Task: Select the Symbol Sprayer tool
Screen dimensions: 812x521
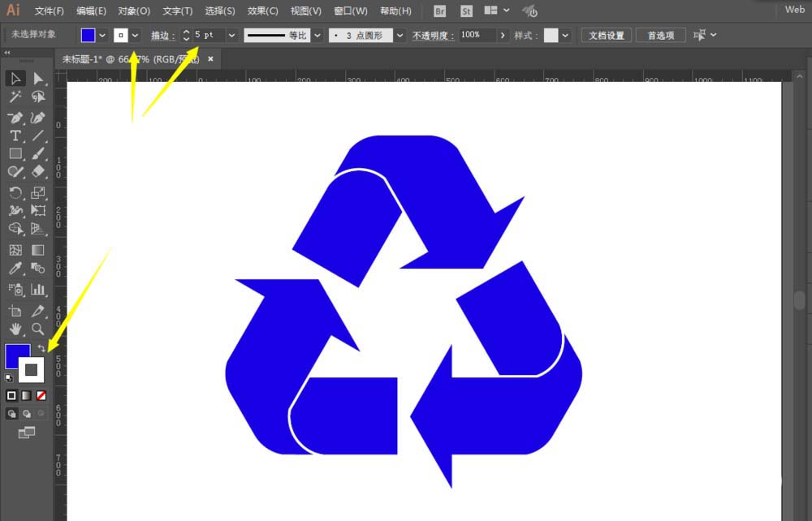Action: (15, 290)
